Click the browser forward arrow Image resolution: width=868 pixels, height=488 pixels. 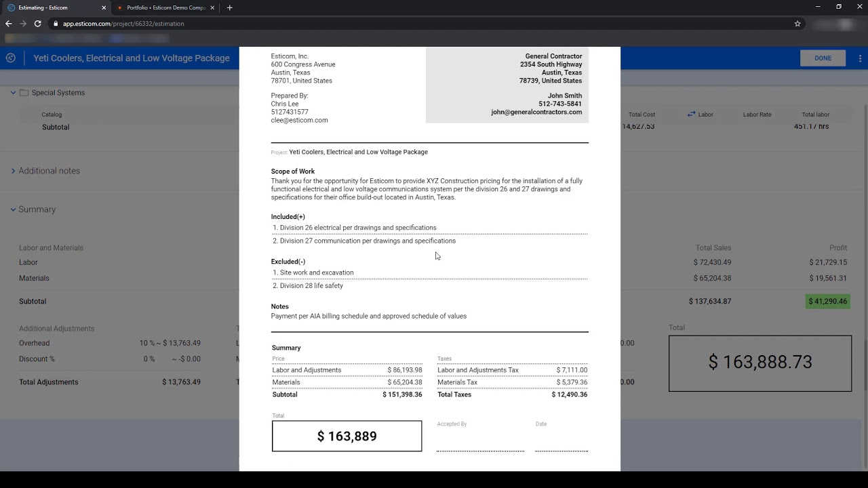click(23, 24)
